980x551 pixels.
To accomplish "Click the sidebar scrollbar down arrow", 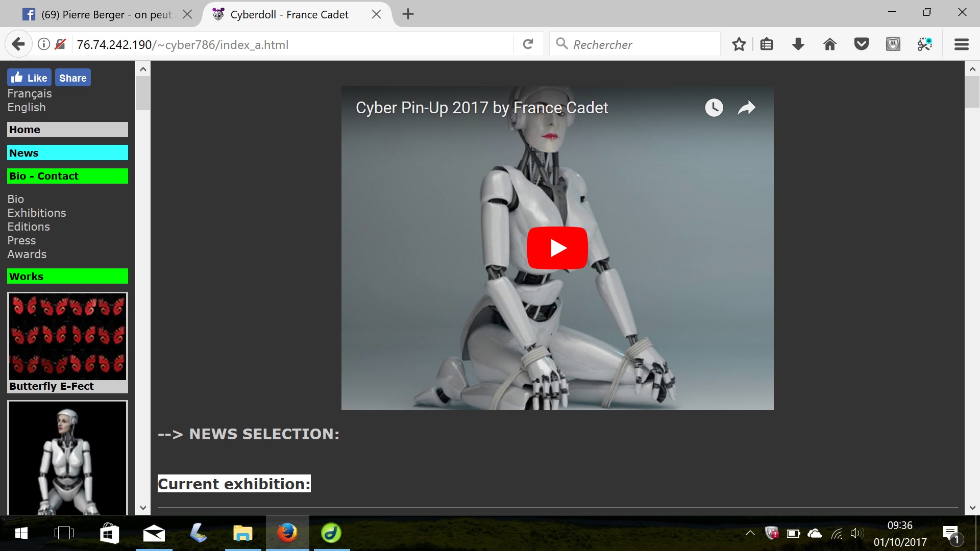I will [143, 508].
